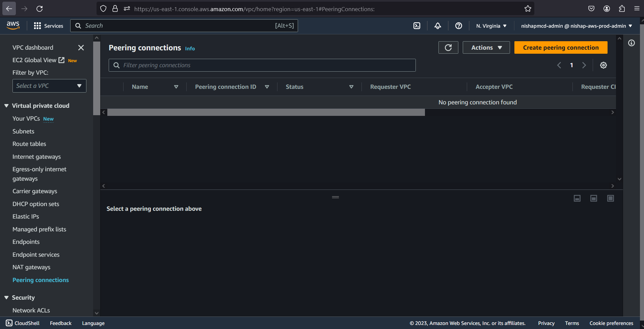644x329 pixels.
Task: Open the Actions dropdown
Action: [486, 48]
